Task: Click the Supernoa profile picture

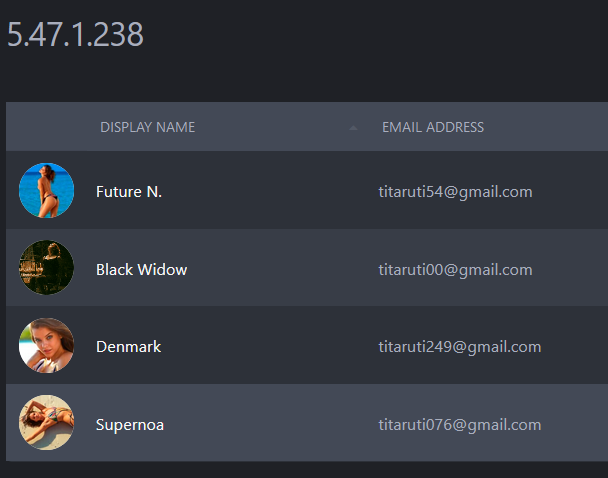Action: click(46, 423)
